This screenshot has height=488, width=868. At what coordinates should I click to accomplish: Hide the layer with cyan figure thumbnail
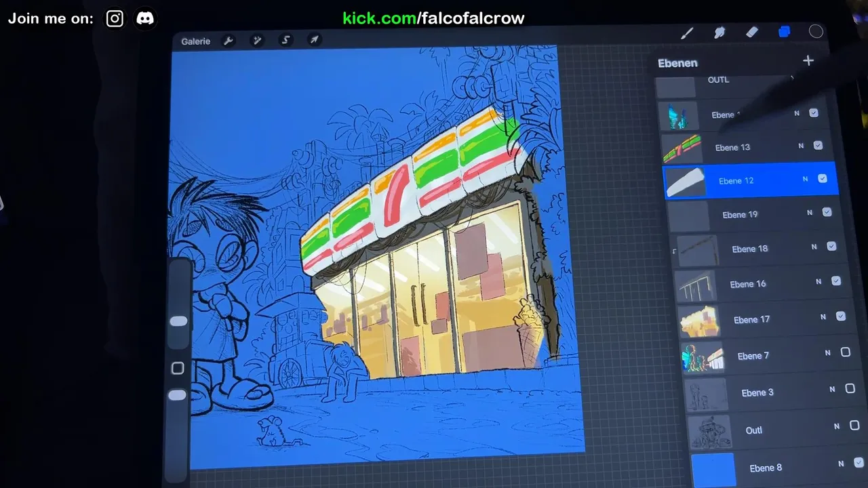click(x=814, y=113)
